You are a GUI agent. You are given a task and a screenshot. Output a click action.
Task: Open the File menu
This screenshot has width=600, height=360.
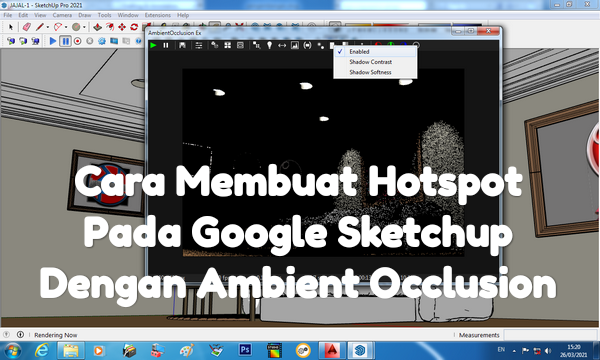(8, 15)
